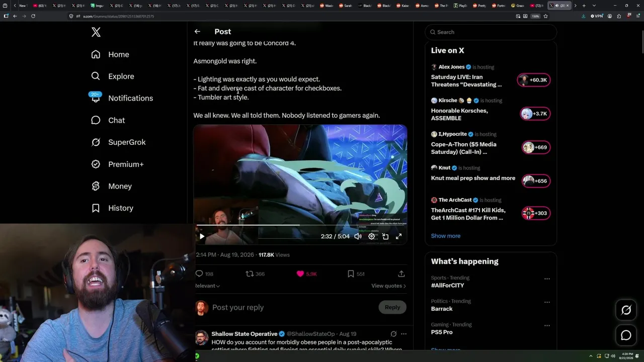Open the video settings gear
The height and width of the screenshot is (362, 644).
click(x=372, y=236)
